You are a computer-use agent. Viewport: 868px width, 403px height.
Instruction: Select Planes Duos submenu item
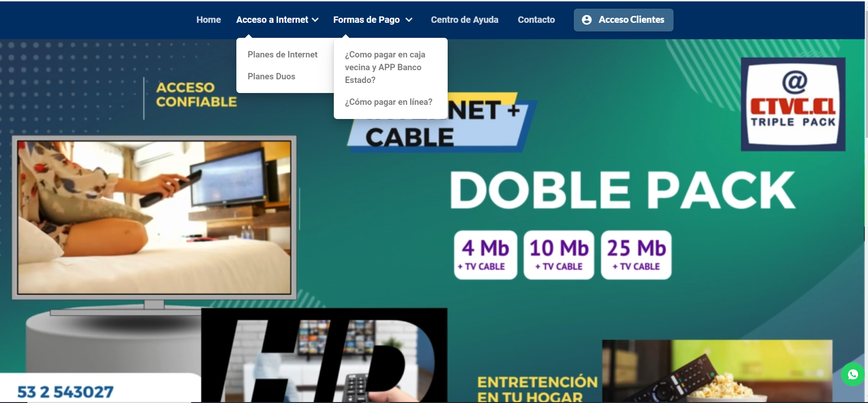[271, 77]
